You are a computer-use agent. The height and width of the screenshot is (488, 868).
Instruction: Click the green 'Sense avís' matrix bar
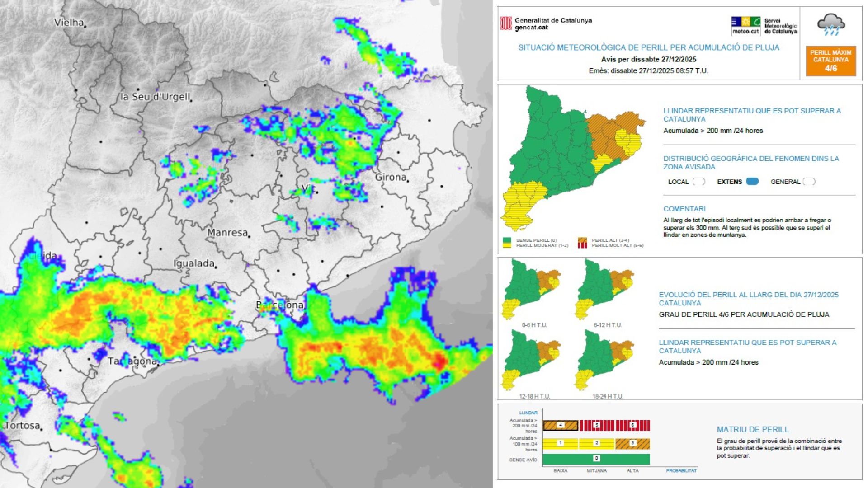pyautogui.click(x=596, y=459)
